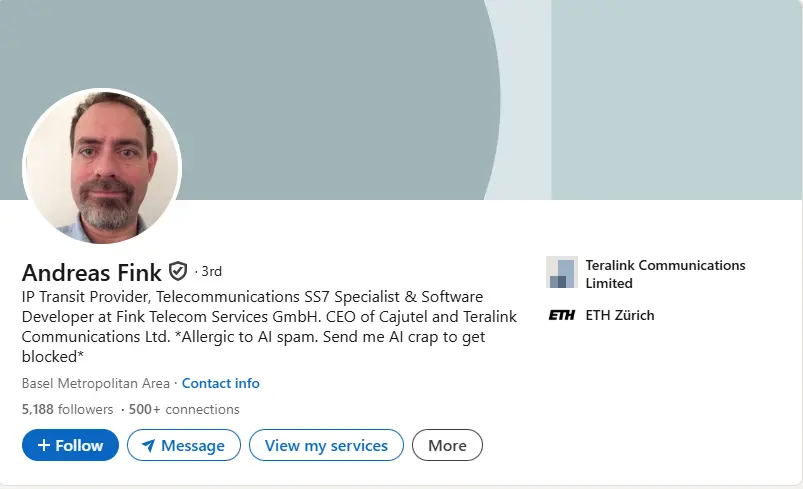Open the More actions dropdown
803x489 pixels.
(447, 445)
